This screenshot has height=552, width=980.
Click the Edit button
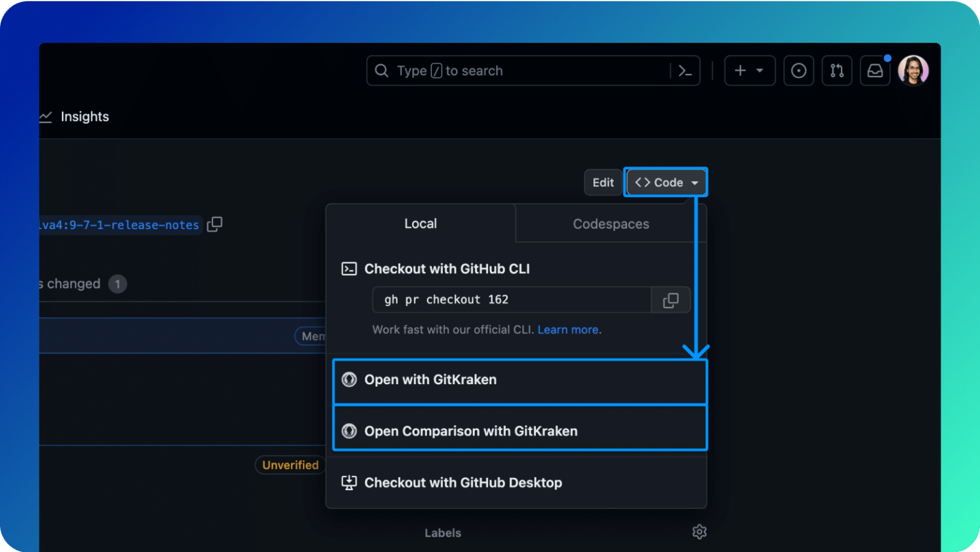(x=603, y=182)
